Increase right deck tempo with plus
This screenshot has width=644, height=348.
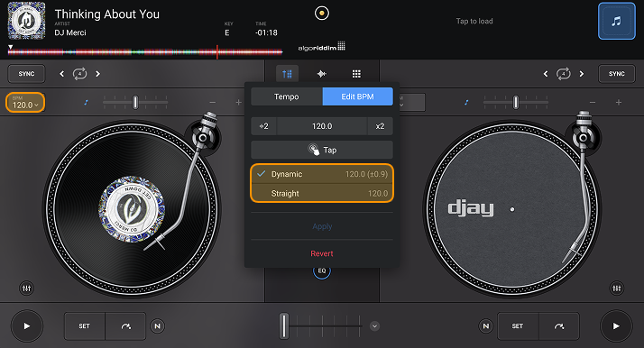coord(619,102)
